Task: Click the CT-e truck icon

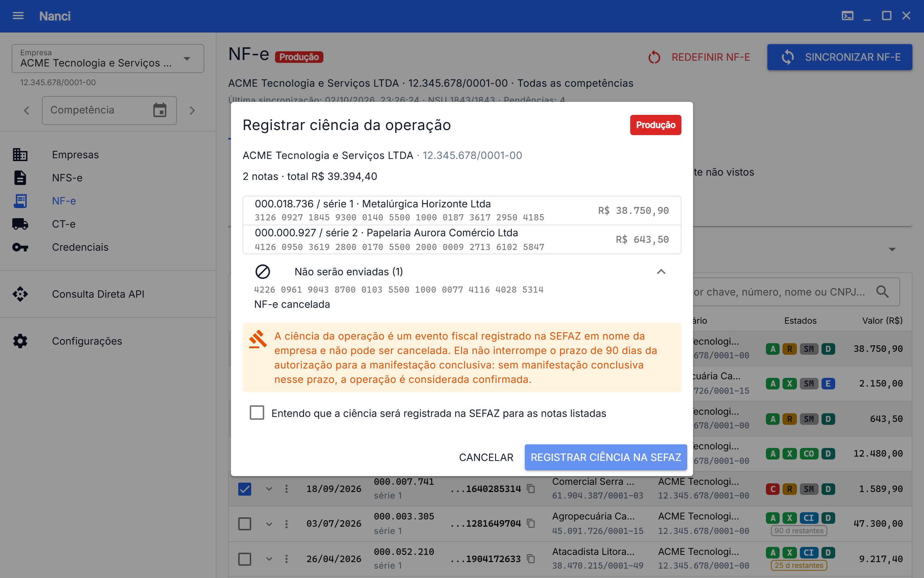Action: coord(20,224)
